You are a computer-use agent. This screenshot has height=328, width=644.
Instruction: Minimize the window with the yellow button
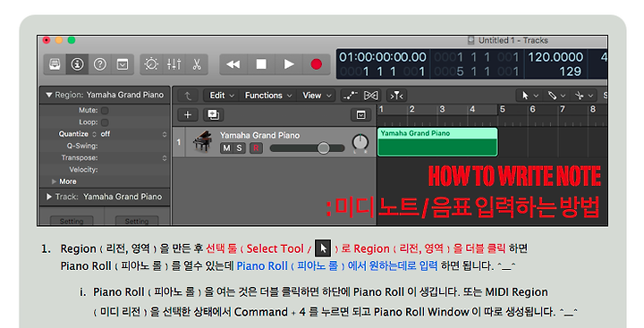click(59, 40)
